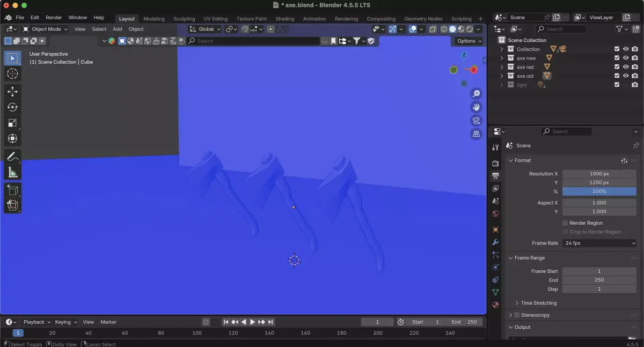Screen dimensions: 644x347
Task: Select the Annotate pencil tool
Action: tap(12, 157)
